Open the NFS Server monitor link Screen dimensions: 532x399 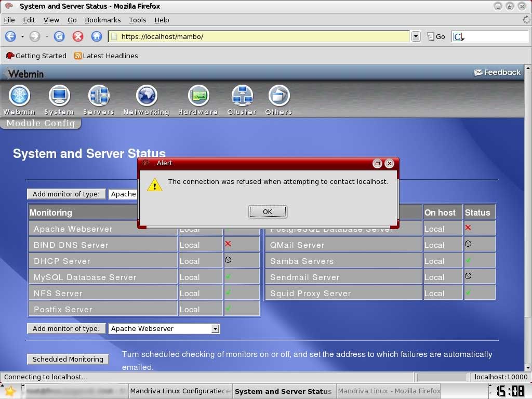(58, 294)
